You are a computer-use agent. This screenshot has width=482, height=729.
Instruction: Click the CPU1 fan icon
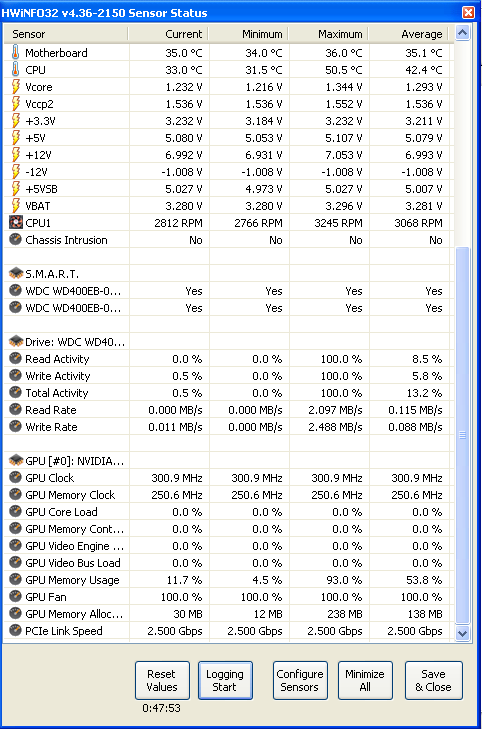[16, 222]
